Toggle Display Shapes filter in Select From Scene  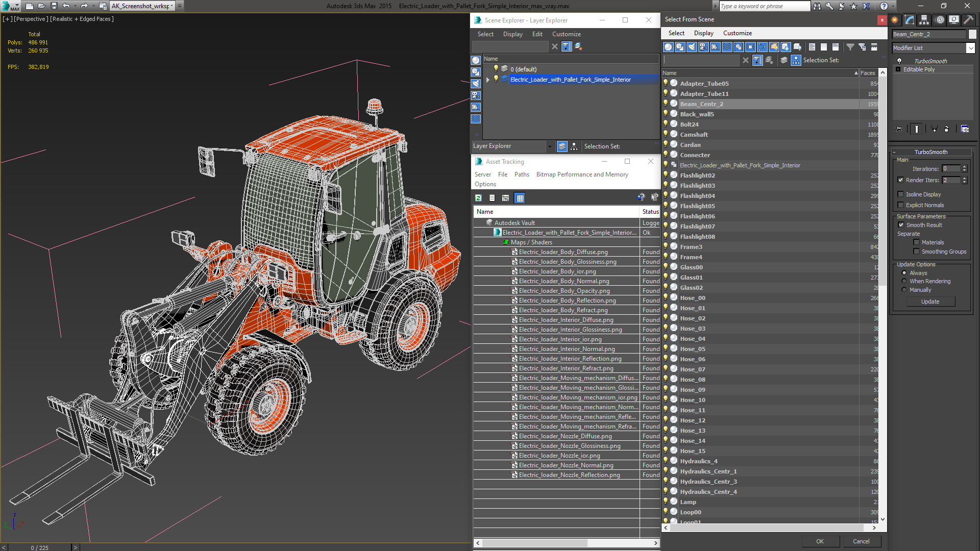(680, 47)
